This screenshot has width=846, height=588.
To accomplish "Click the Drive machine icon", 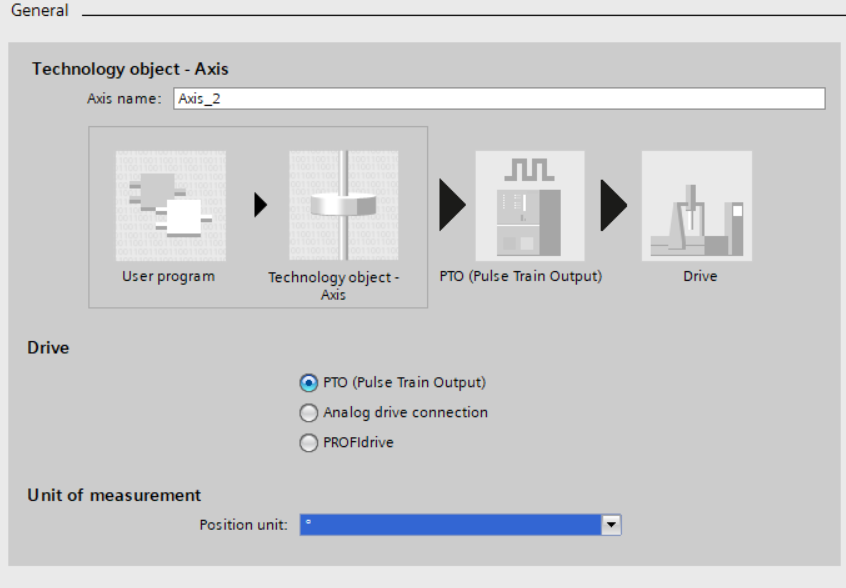I will coord(697,206).
